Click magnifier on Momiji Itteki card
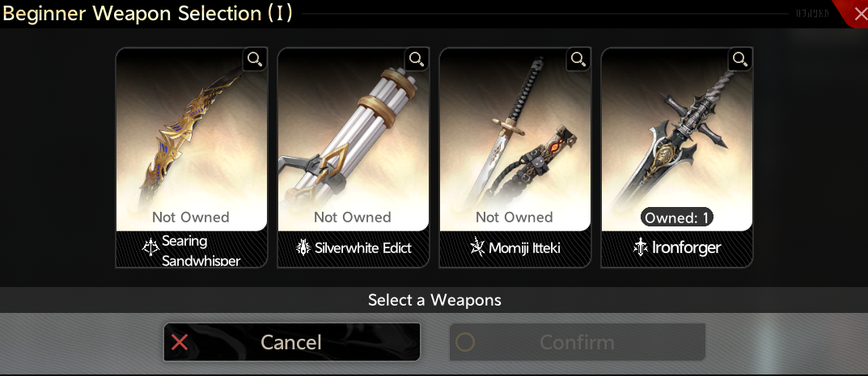This screenshot has height=376, width=868. (578, 60)
